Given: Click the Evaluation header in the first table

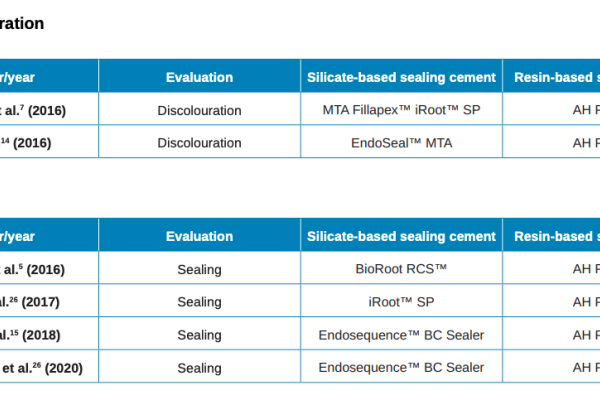Looking at the screenshot, I should (x=199, y=77).
